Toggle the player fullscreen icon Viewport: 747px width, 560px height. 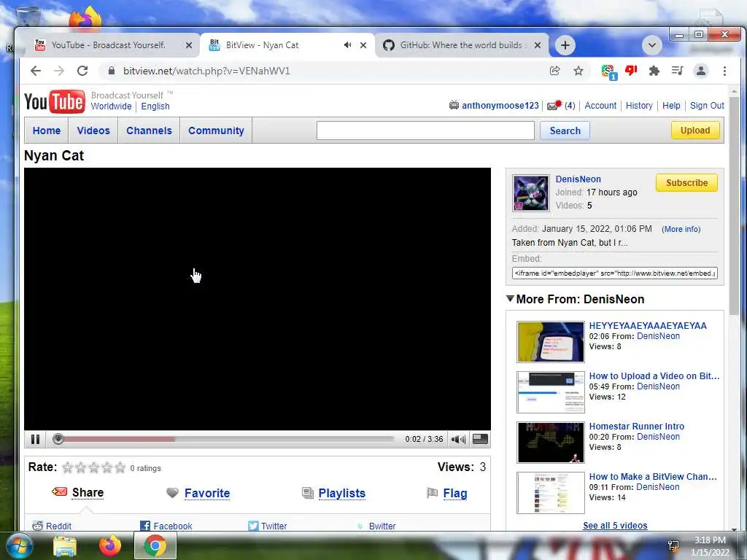(x=480, y=439)
